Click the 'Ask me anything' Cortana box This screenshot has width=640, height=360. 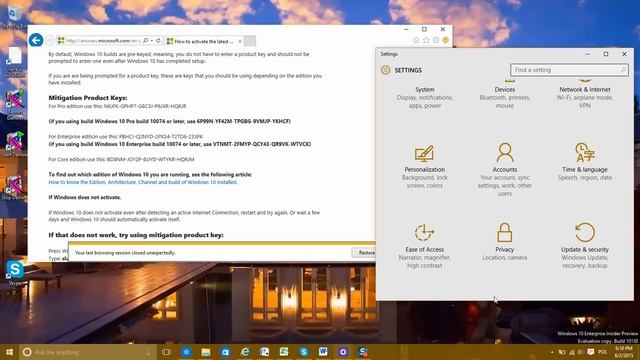(88, 352)
